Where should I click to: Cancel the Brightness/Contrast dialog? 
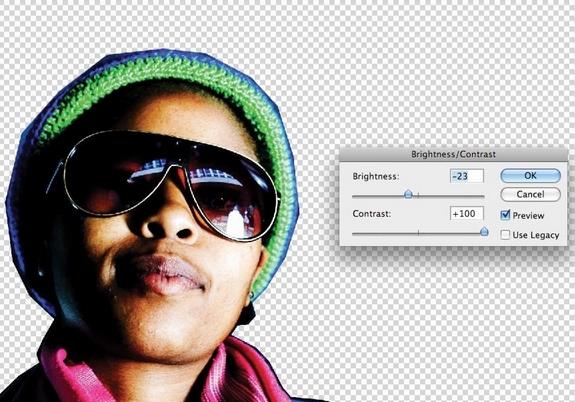click(x=530, y=194)
